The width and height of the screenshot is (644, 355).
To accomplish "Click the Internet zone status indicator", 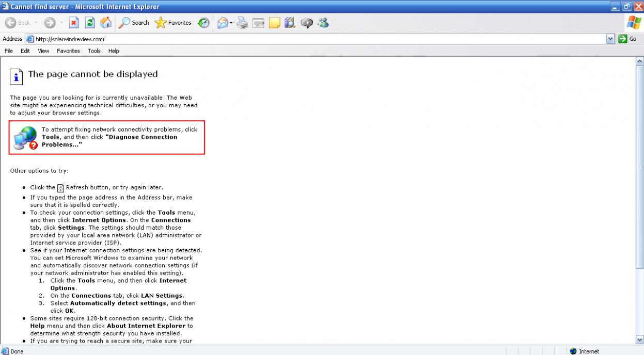I will pyautogui.click(x=585, y=351).
